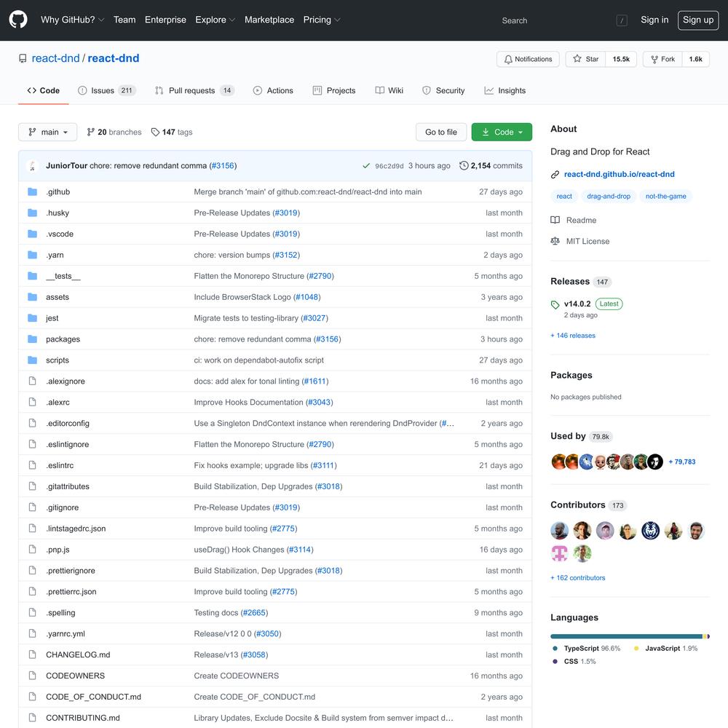This screenshot has height=728, width=728.
Task: Click the JuniorTour committer avatar
Action: tap(33, 166)
